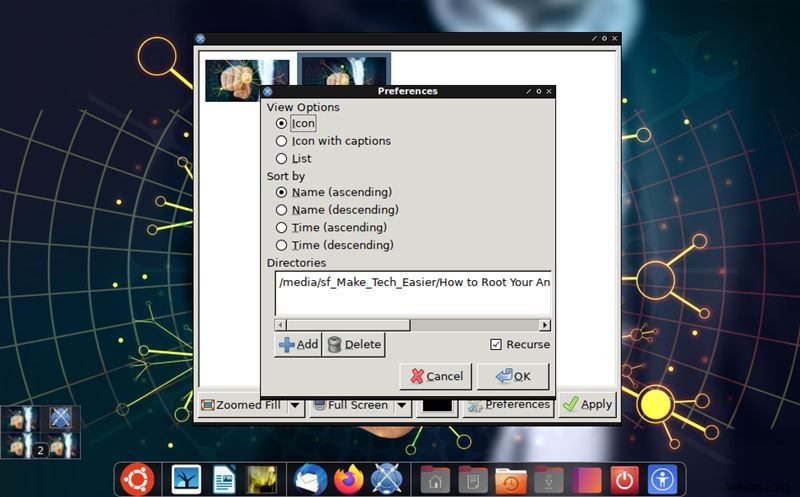This screenshot has width=800, height=497.
Task: Open the Downloads folder in dock
Action: click(x=548, y=480)
